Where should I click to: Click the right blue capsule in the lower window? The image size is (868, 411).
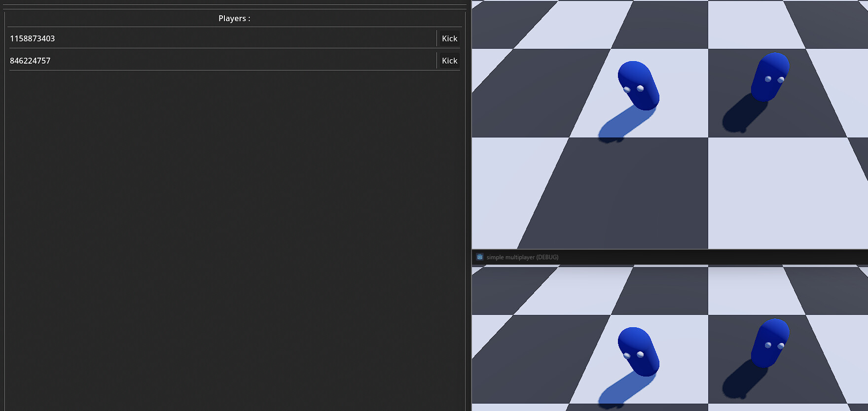[770, 343]
